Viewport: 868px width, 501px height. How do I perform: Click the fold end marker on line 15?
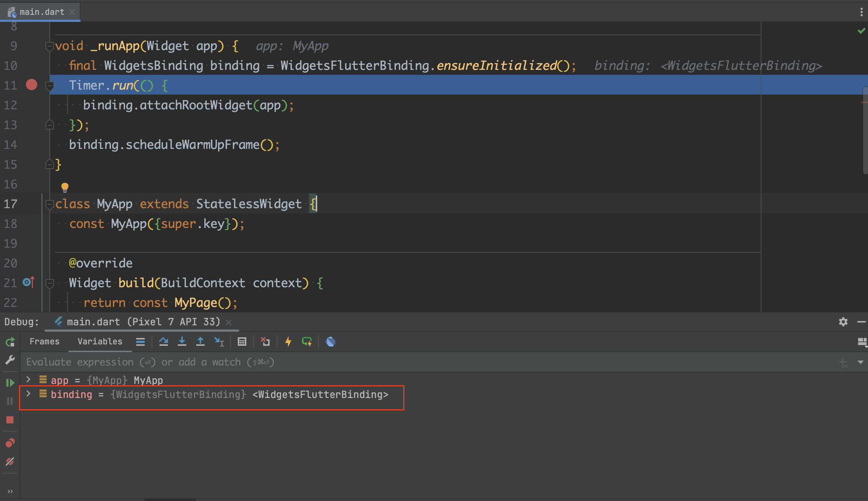pos(49,164)
